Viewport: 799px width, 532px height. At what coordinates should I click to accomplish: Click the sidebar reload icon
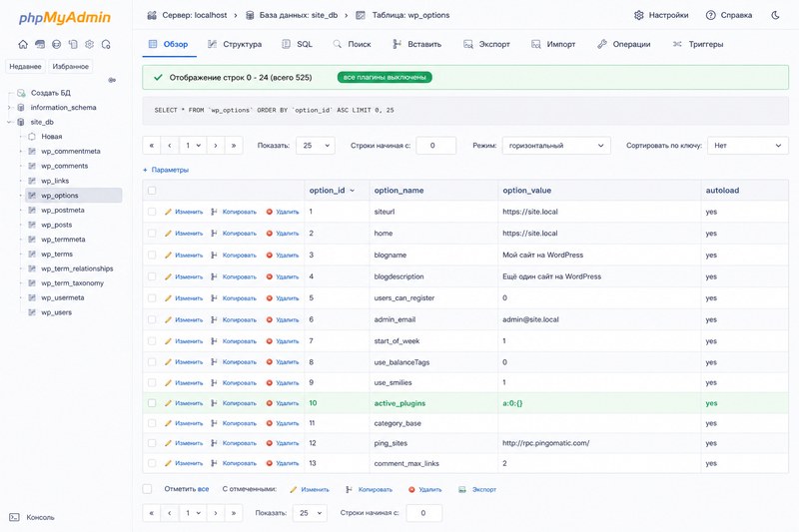point(106,44)
